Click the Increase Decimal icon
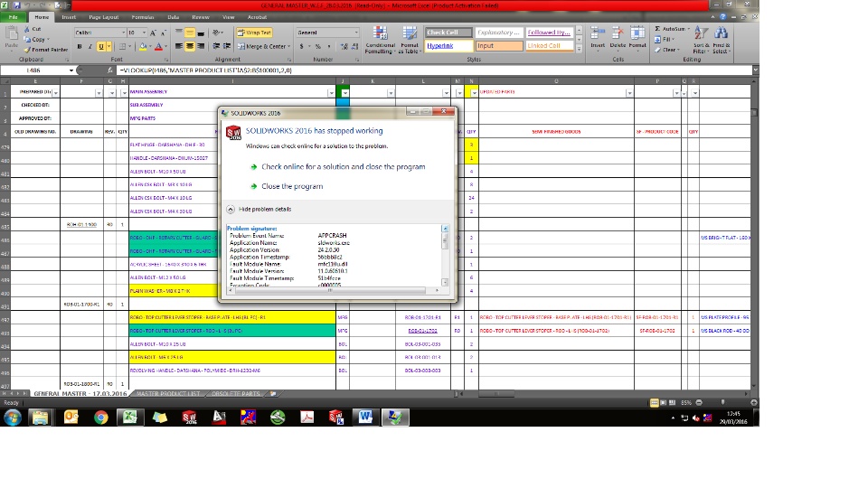 pos(344,46)
